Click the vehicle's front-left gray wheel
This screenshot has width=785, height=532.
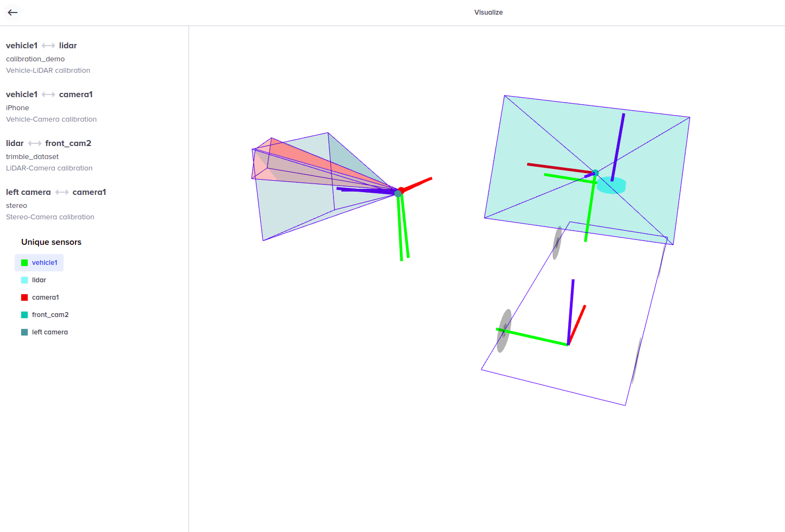click(x=557, y=243)
